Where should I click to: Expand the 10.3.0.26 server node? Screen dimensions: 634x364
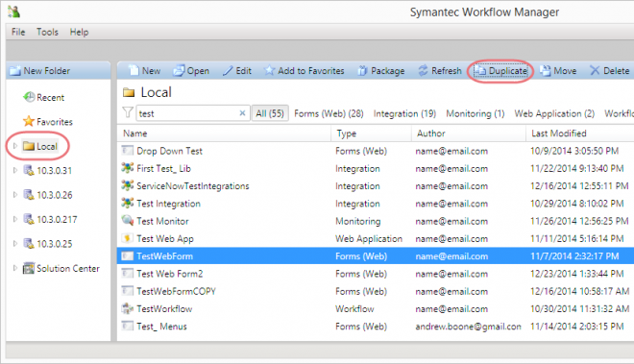(x=15, y=195)
